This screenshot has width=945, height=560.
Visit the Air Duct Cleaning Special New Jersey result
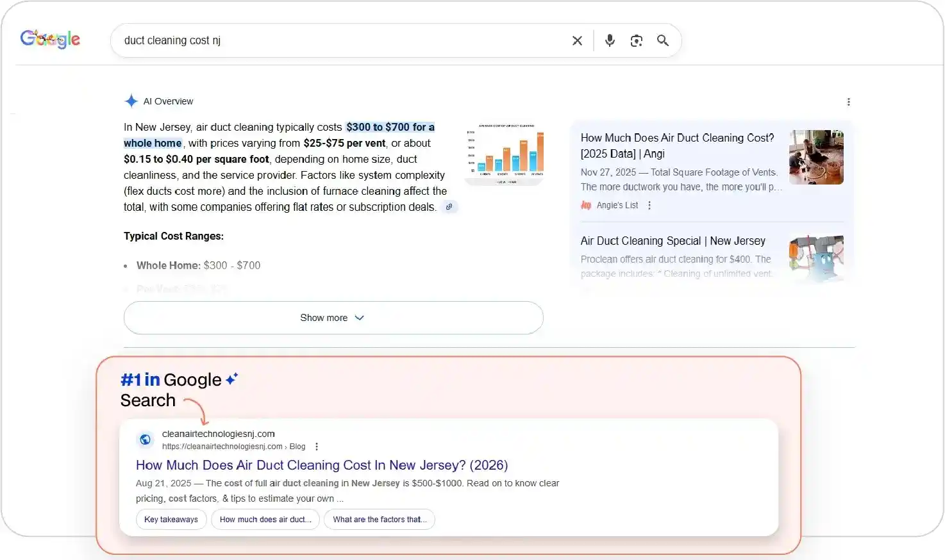pyautogui.click(x=673, y=240)
